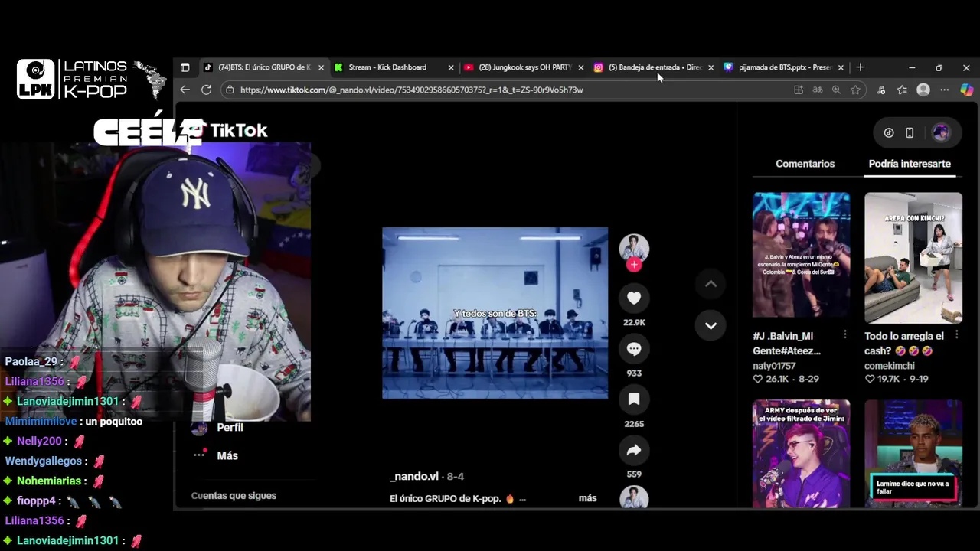Go to next video with down chevron
Image resolution: width=980 pixels, height=551 pixels.
pyautogui.click(x=710, y=325)
